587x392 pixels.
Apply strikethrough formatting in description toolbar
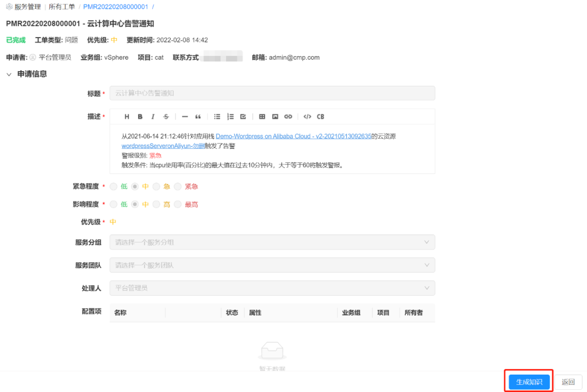[166, 116]
